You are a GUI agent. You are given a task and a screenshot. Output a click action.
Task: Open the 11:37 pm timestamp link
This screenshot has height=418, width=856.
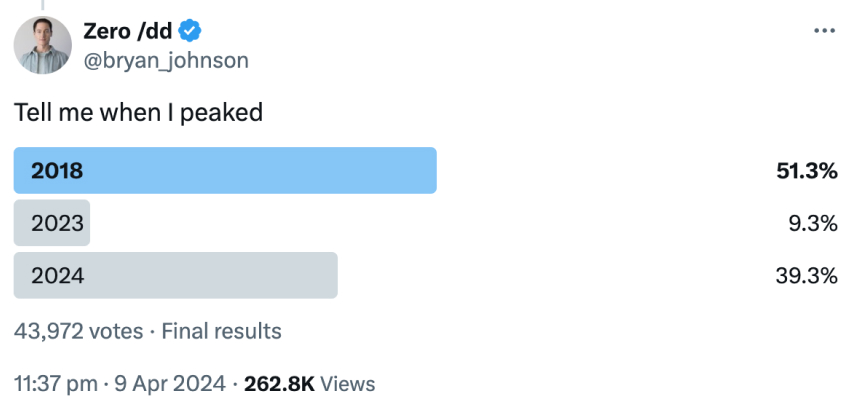56,384
